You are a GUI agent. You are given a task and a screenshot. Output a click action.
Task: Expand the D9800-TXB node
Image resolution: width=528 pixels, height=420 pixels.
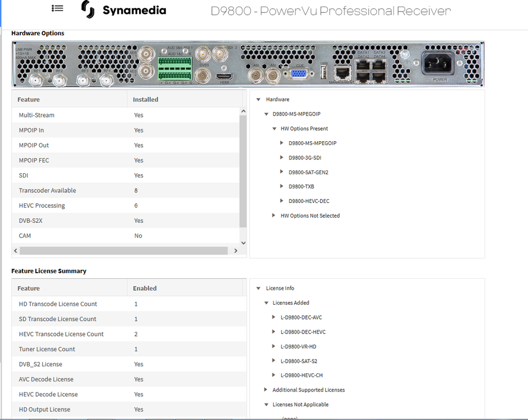pos(282,186)
